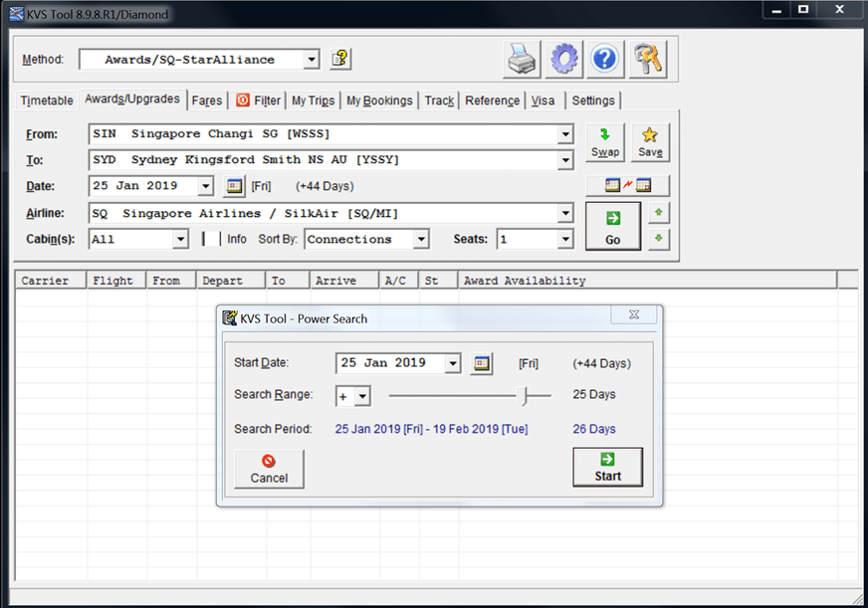868x608 pixels.
Task: Click the St column header
Action: (438, 281)
